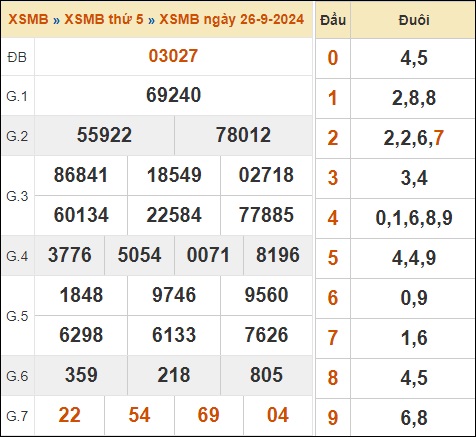The height and width of the screenshot is (437, 476).
Task: Click G.7 number 04
Action: (278, 415)
